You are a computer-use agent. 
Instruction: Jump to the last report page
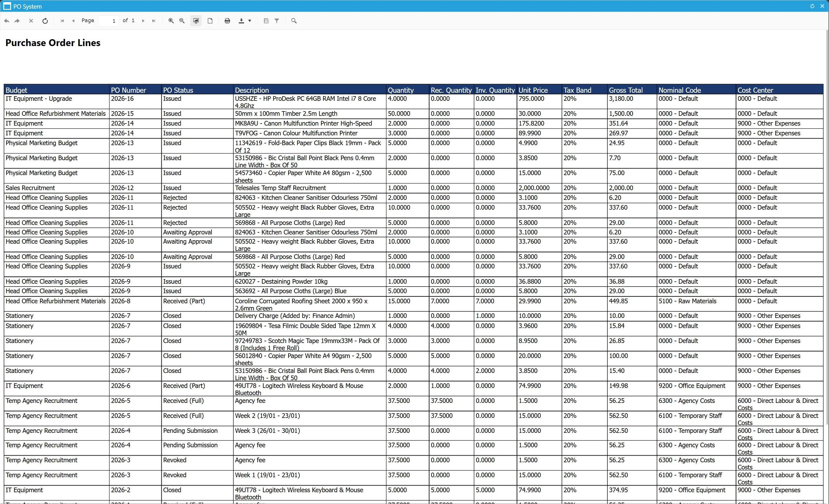click(154, 21)
